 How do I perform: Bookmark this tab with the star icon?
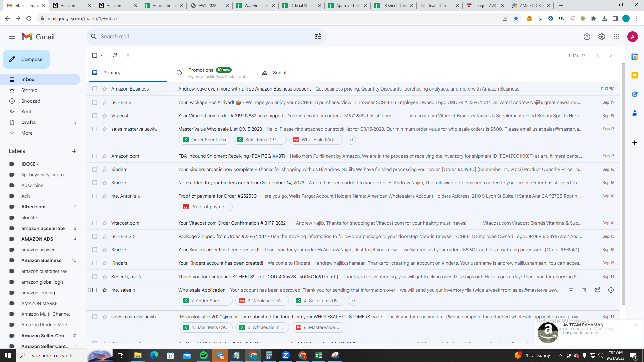pos(516,18)
